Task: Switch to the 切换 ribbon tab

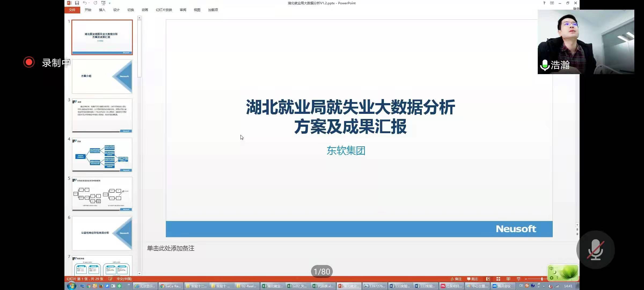Action: pyautogui.click(x=130, y=10)
